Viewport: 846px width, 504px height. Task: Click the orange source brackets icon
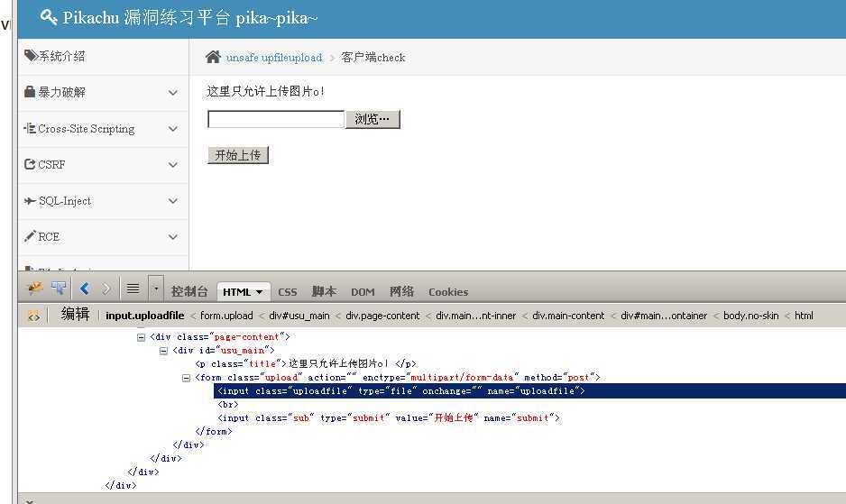(33, 316)
